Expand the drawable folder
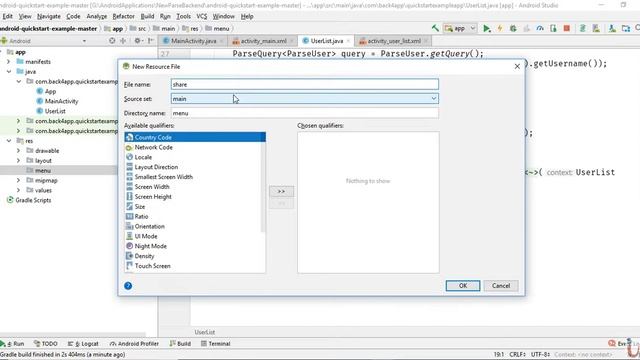 click(18, 151)
